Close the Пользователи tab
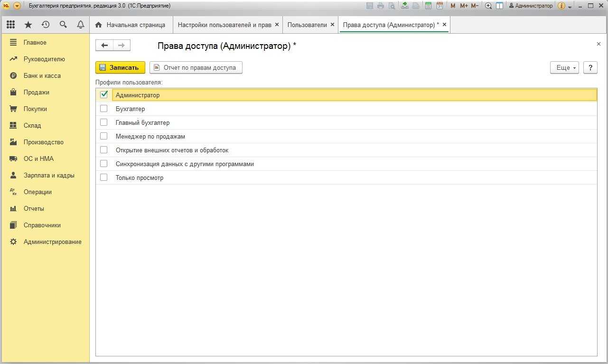The width and height of the screenshot is (608, 364). 332,24
